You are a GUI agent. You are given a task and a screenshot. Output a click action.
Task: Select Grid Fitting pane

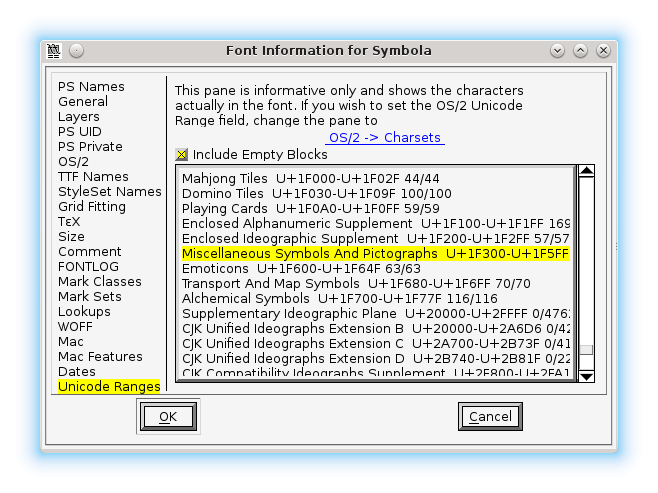92,207
